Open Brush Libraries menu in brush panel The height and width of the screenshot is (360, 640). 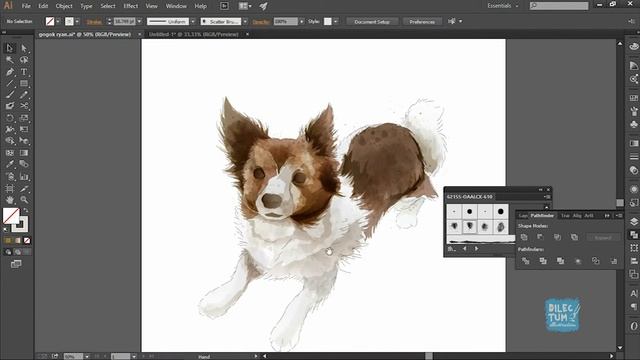click(451, 249)
